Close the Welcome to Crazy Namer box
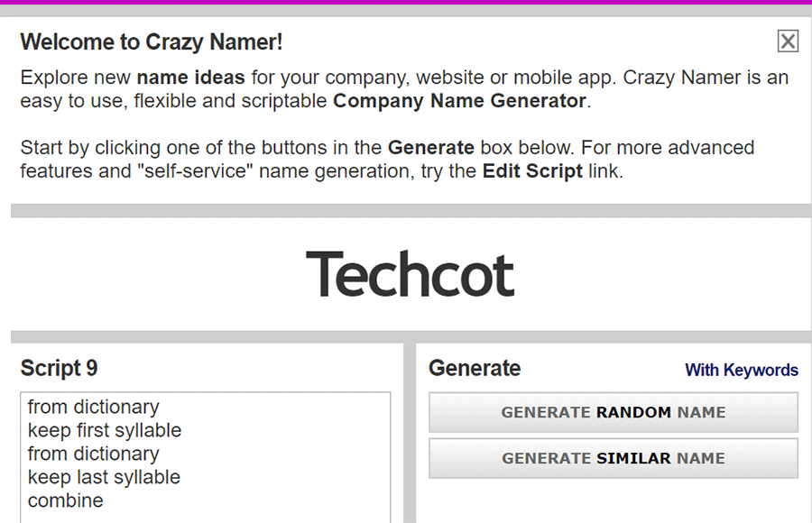The image size is (812, 523). [788, 41]
